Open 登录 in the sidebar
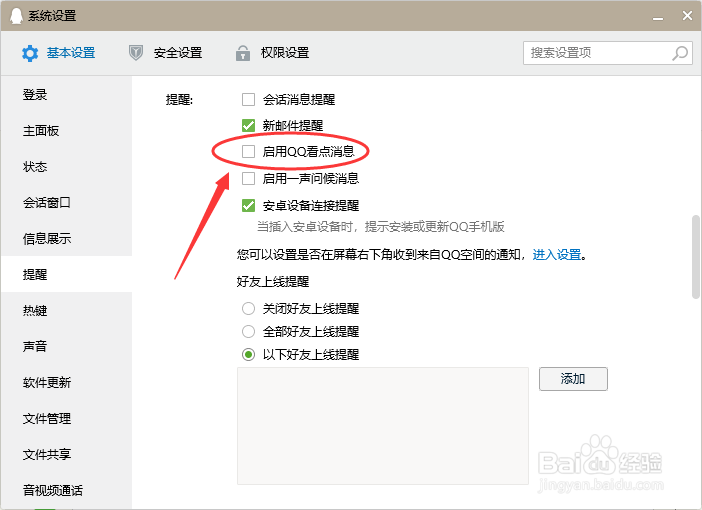This screenshot has width=702, height=510. (x=66, y=95)
